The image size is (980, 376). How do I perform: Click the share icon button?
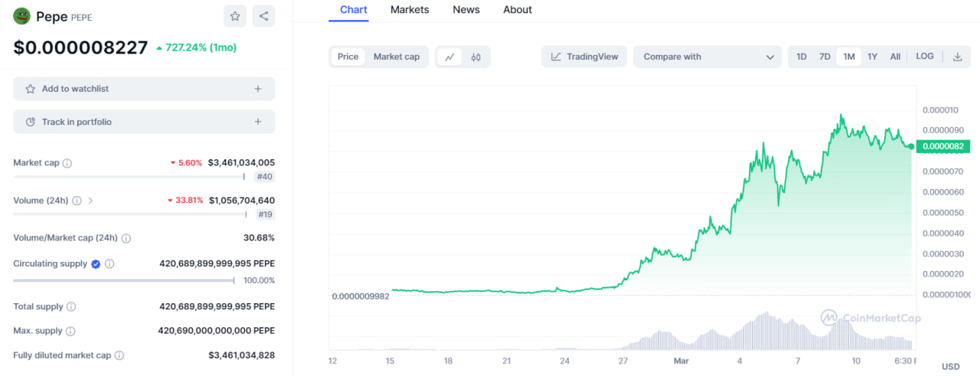coord(263,16)
